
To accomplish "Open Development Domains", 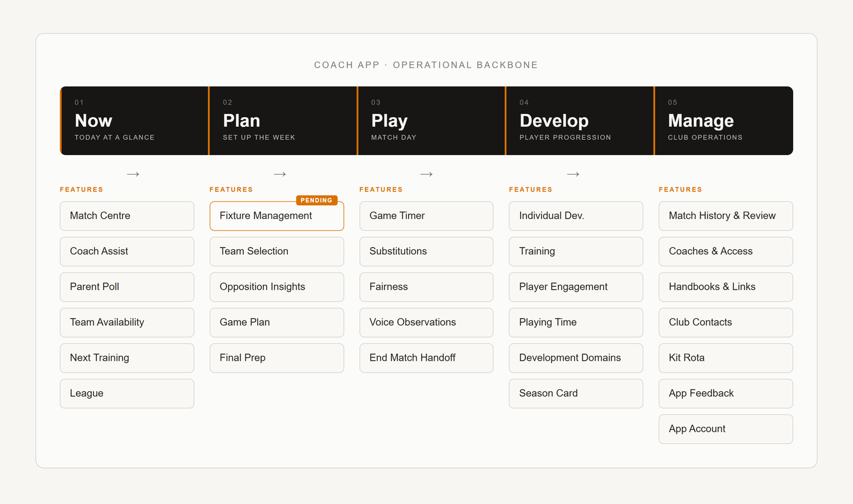I will 576,358.
